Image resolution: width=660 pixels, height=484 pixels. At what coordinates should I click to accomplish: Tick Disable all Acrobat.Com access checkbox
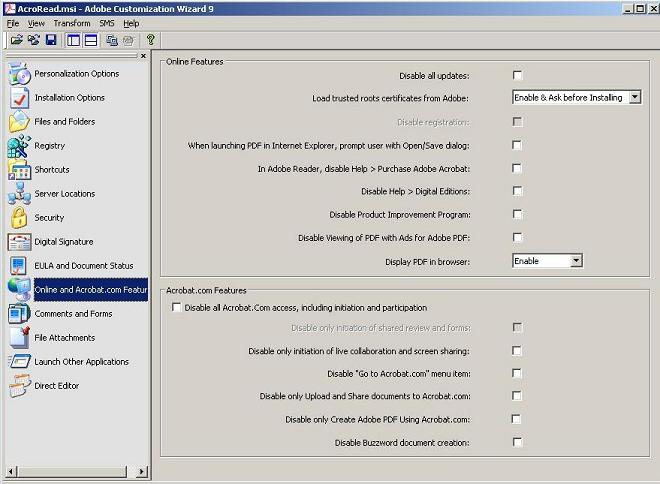click(x=177, y=308)
